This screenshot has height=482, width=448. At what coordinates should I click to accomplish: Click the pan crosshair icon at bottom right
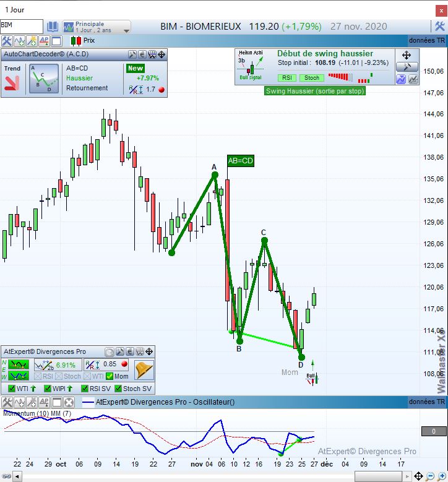coord(418,476)
